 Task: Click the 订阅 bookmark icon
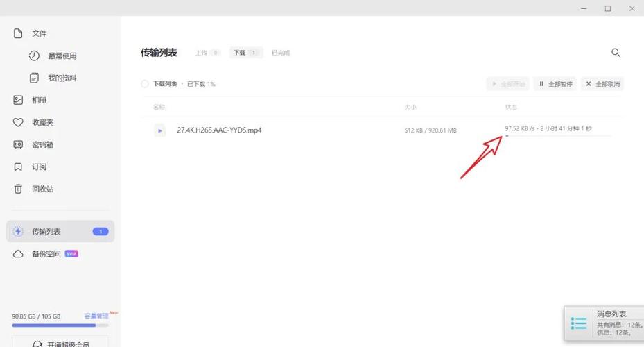coord(19,167)
